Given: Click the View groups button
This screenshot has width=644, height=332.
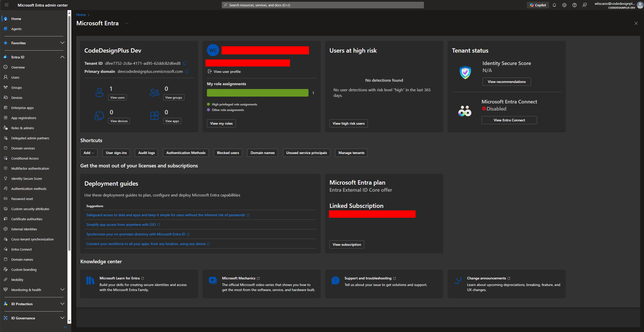Looking at the screenshot, I should (x=174, y=98).
